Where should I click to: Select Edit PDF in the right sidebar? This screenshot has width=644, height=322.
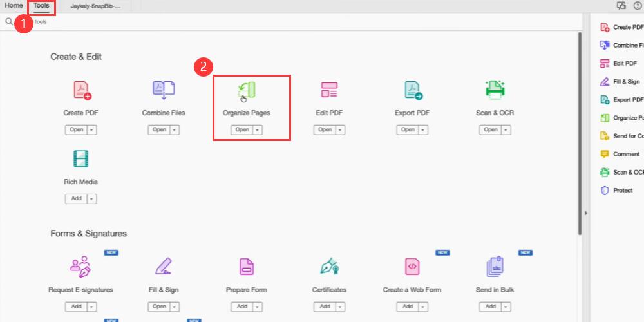click(x=619, y=63)
